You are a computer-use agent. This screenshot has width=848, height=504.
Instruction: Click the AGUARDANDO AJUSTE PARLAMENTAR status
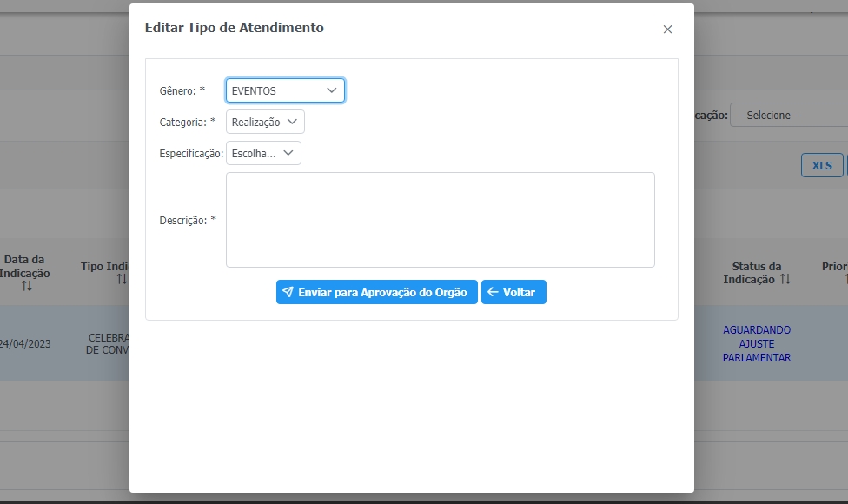click(x=757, y=343)
